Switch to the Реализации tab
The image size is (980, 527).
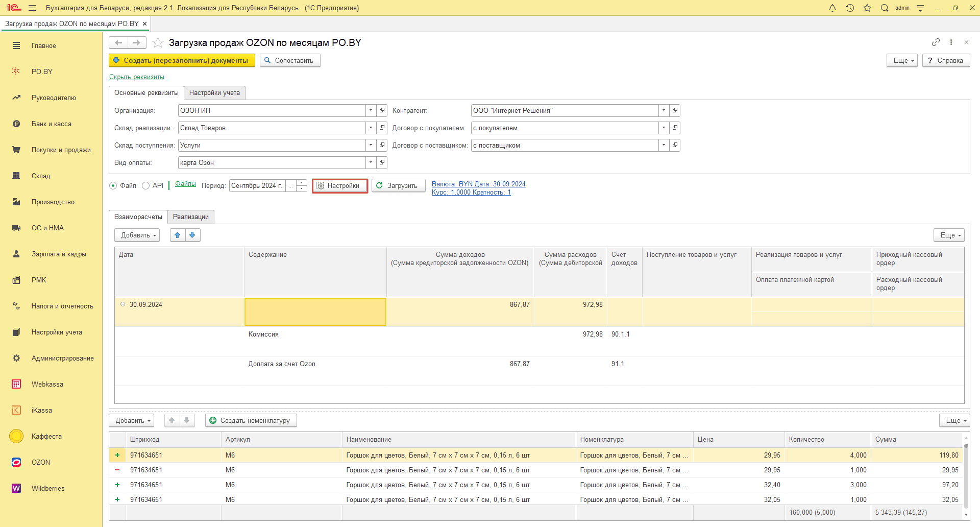191,217
